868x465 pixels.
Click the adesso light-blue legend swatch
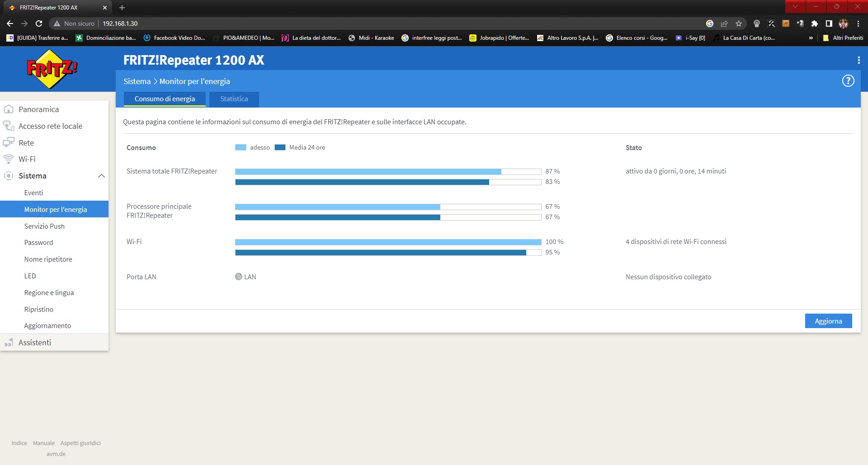[241, 147]
